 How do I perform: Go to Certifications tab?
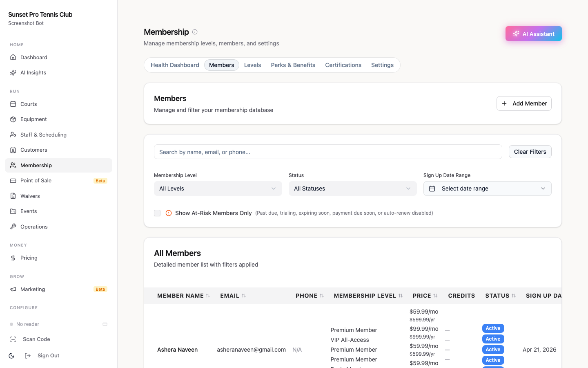pos(343,65)
